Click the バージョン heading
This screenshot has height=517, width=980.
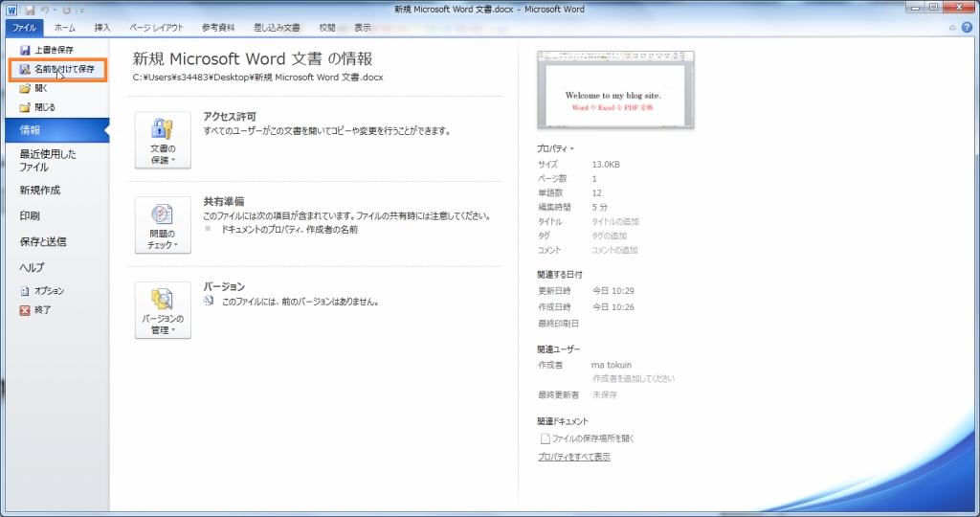(x=224, y=287)
